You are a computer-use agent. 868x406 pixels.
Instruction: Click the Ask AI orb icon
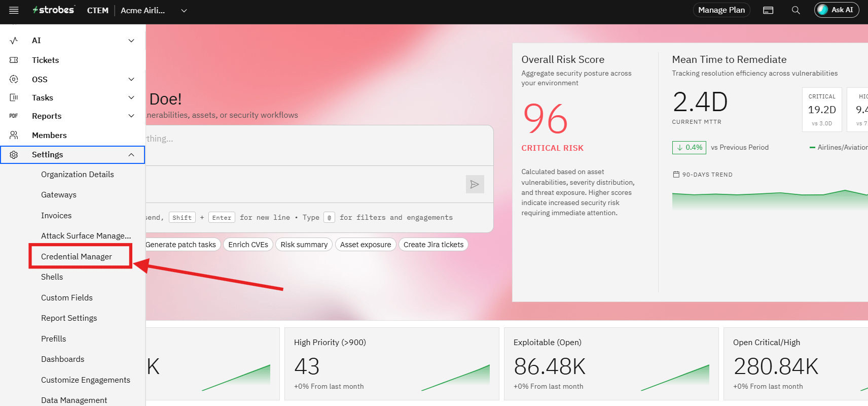click(x=823, y=10)
